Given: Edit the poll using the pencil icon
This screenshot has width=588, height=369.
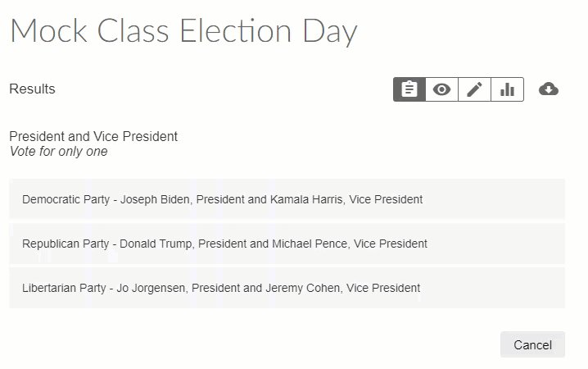Looking at the screenshot, I should coord(474,89).
